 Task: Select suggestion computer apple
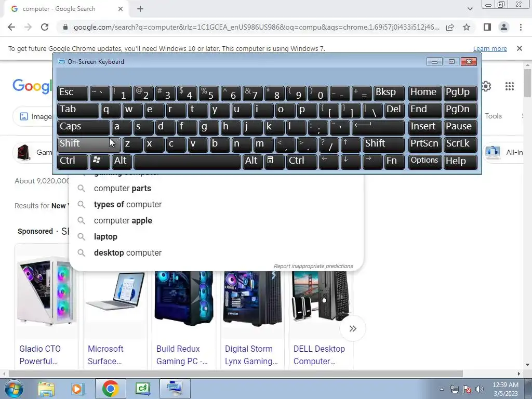click(216, 220)
